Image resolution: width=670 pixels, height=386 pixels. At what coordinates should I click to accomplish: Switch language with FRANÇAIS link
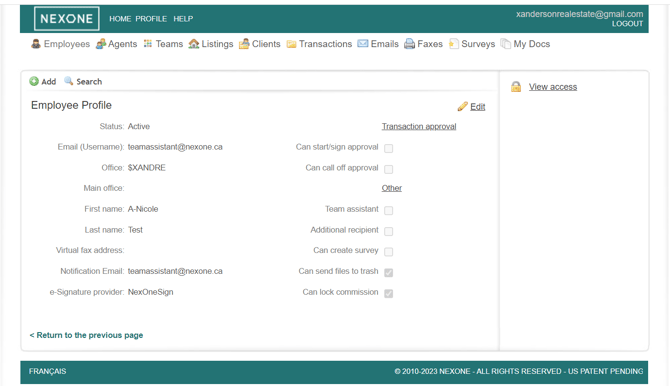click(x=47, y=371)
